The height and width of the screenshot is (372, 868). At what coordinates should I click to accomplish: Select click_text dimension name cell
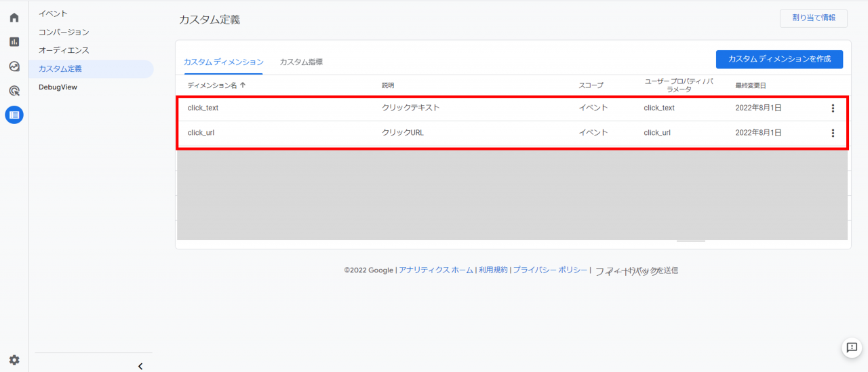[203, 108]
